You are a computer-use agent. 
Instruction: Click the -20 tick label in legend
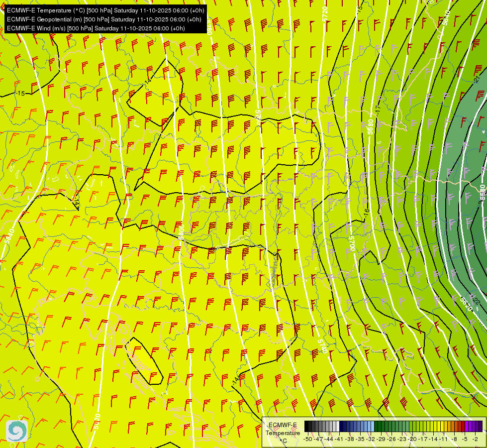(413, 439)
